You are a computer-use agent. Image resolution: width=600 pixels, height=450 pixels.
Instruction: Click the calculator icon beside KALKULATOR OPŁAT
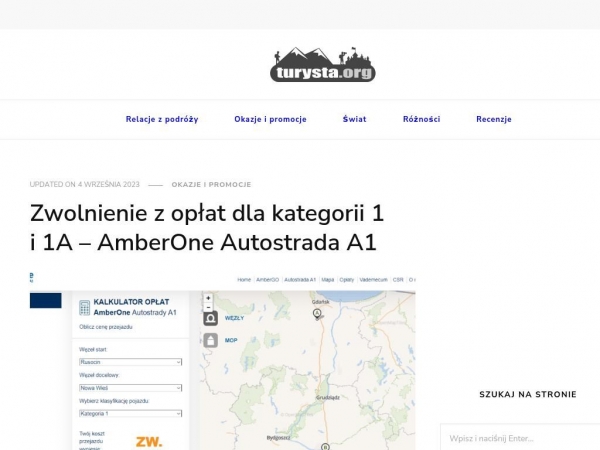[85, 308]
